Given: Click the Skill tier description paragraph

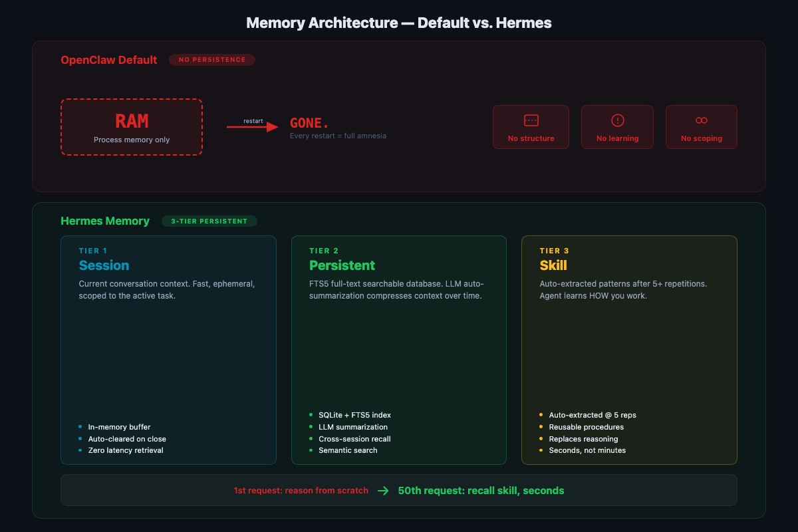Looking at the screenshot, I should click(x=623, y=289).
